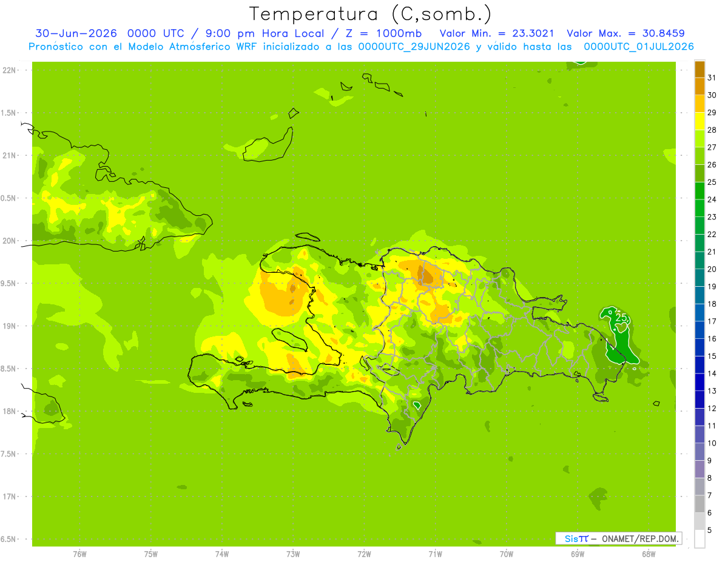Click the "72W" longitude axis label
Screen dimensions: 728x562
pyautogui.click(x=364, y=554)
